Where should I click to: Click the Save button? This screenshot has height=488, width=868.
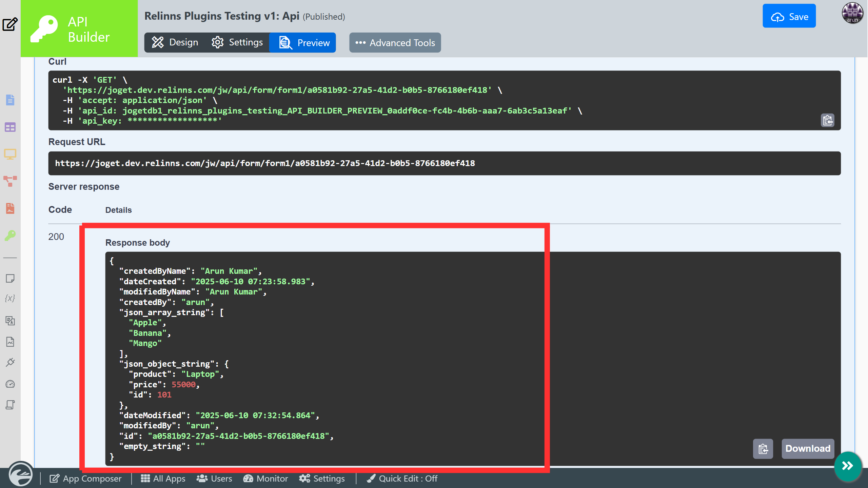789,16
